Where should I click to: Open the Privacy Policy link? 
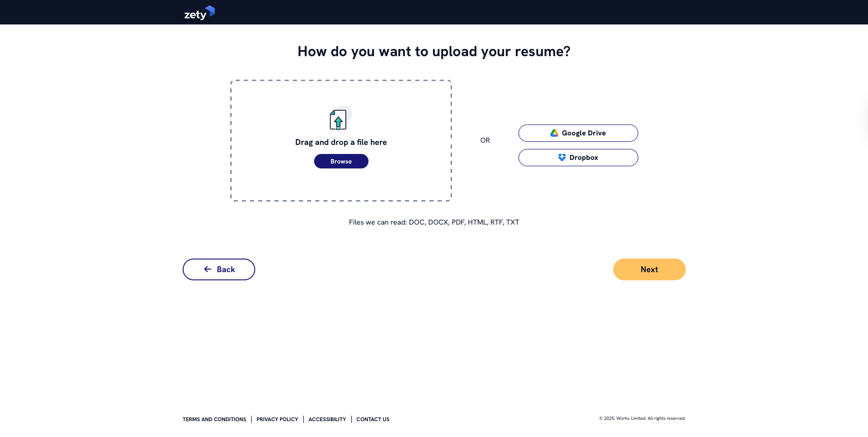point(277,419)
